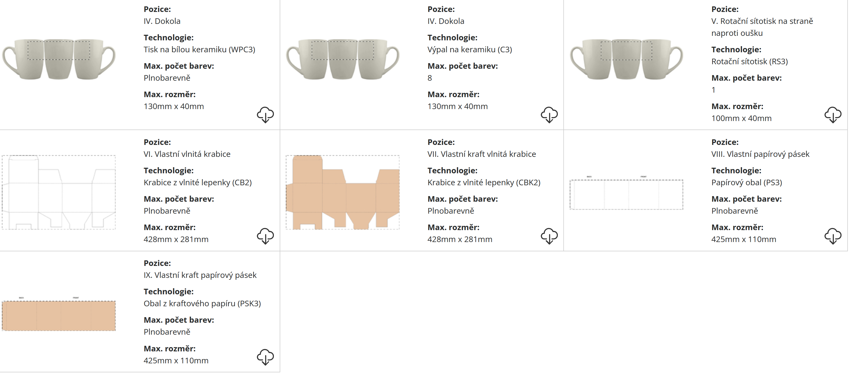
Task: Download template for Rotační sítotisk (RS3)
Action: [x=833, y=115]
